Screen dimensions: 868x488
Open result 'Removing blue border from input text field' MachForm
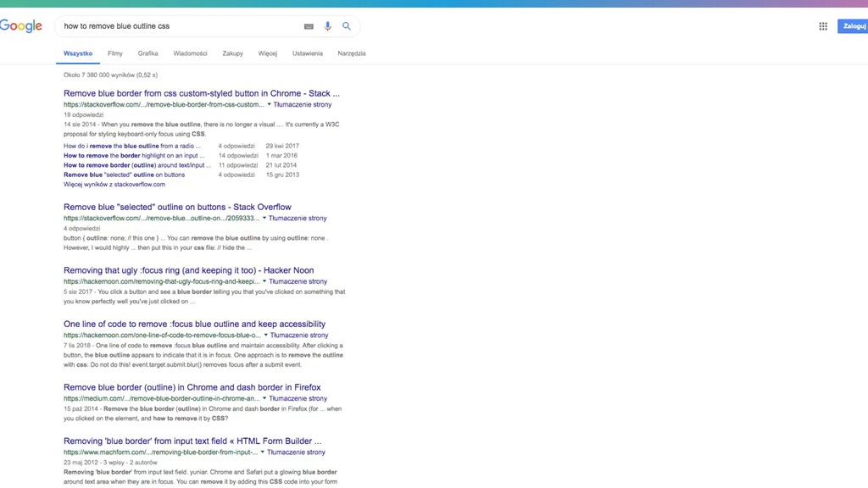192,441
